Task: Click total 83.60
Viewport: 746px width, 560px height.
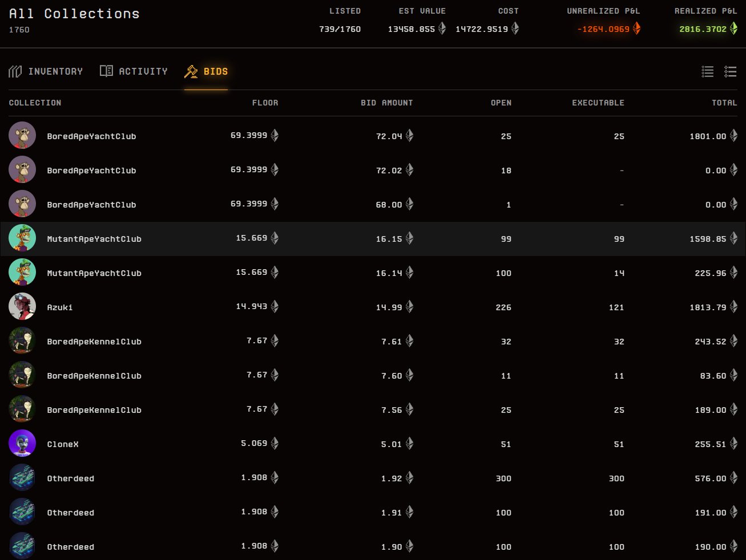Action: [x=713, y=376]
